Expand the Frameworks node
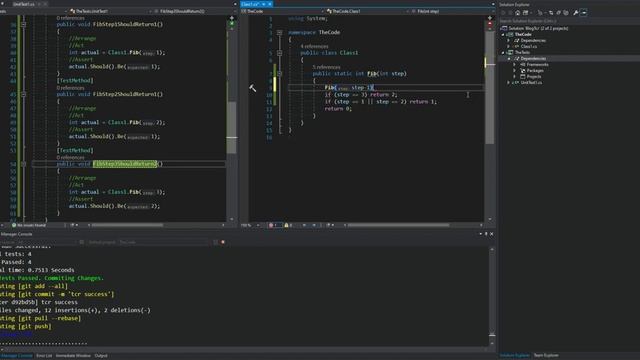The height and width of the screenshot is (360, 640). coord(514,64)
